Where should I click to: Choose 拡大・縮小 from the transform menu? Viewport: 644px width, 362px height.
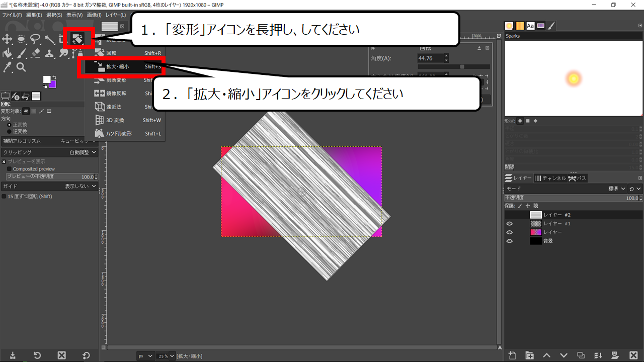pos(124,66)
